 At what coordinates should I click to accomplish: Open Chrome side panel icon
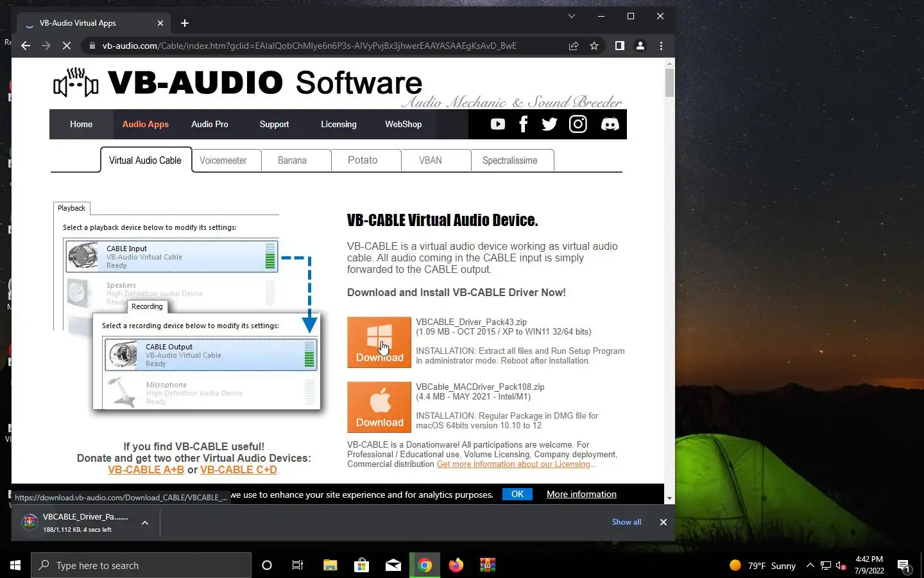(619, 46)
